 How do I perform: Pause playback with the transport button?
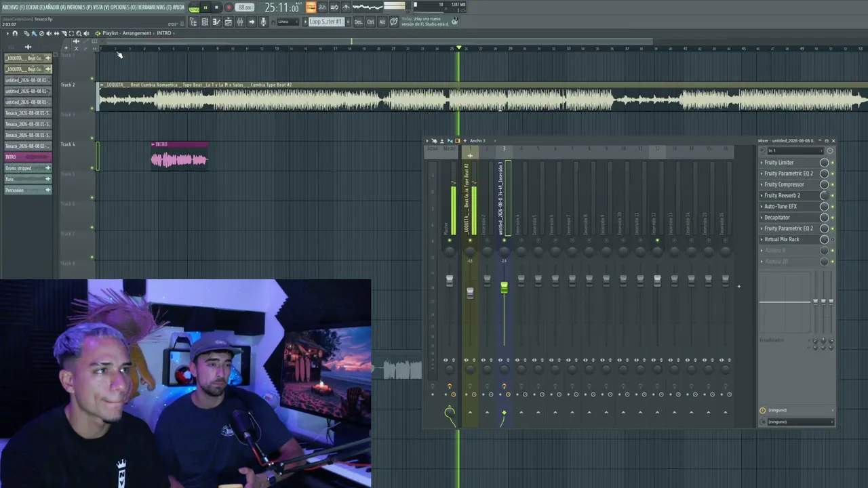[205, 8]
